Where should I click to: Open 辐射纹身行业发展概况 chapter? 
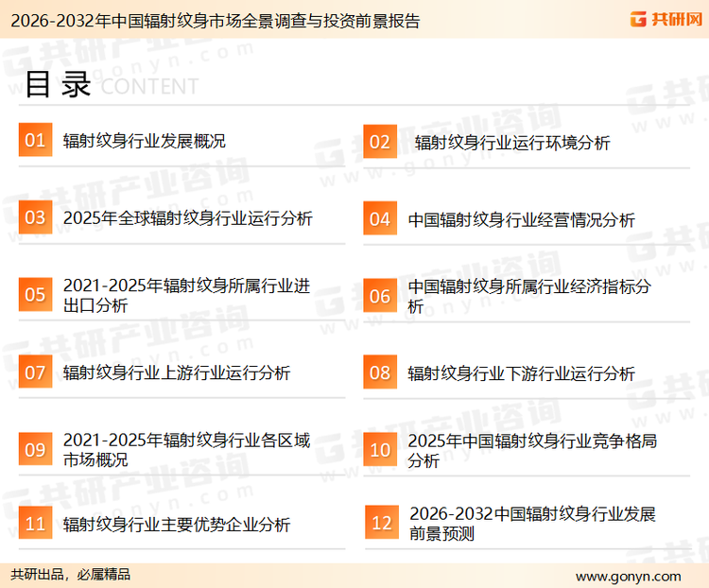[144, 142]
